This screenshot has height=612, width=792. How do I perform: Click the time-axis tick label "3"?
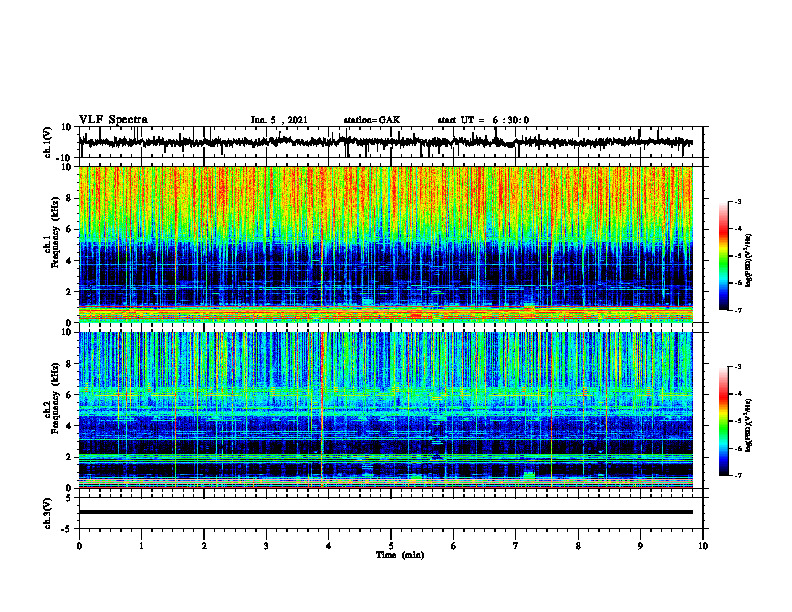point(266,546)
